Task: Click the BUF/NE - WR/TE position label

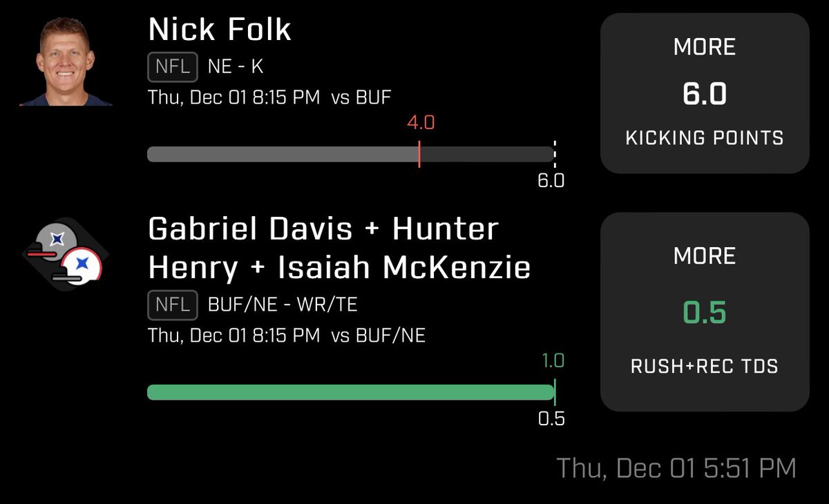Action: tap(283, 305)
